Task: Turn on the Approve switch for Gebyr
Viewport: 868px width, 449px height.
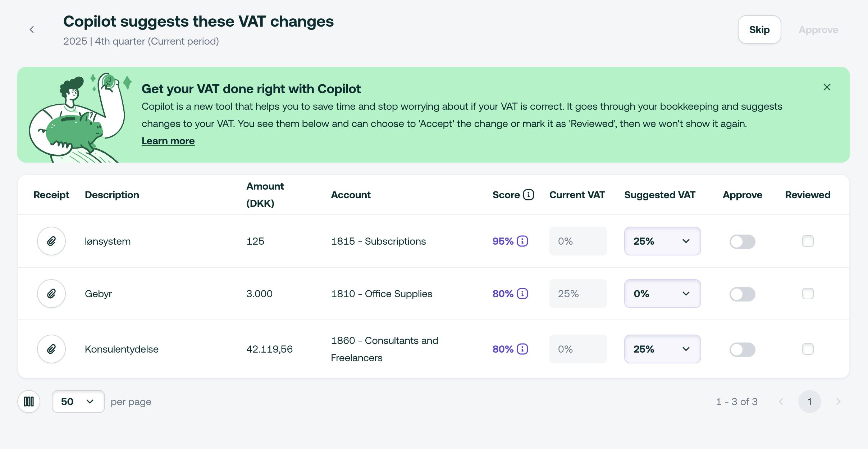Action: [x=742, y=294]
